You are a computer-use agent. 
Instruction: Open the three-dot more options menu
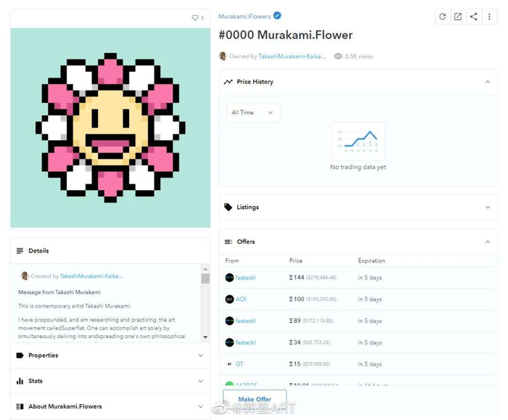pyautogui.click(x=489, y=17)
